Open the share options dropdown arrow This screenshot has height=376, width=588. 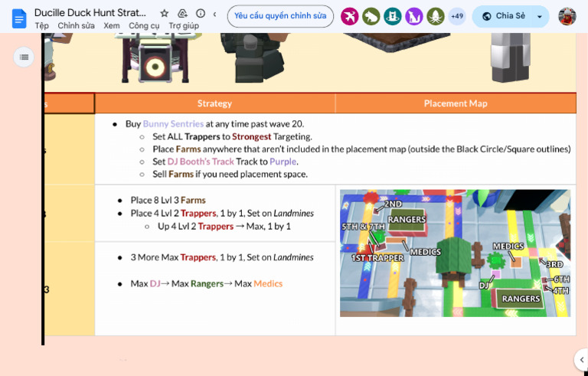(x=540, y=16)
